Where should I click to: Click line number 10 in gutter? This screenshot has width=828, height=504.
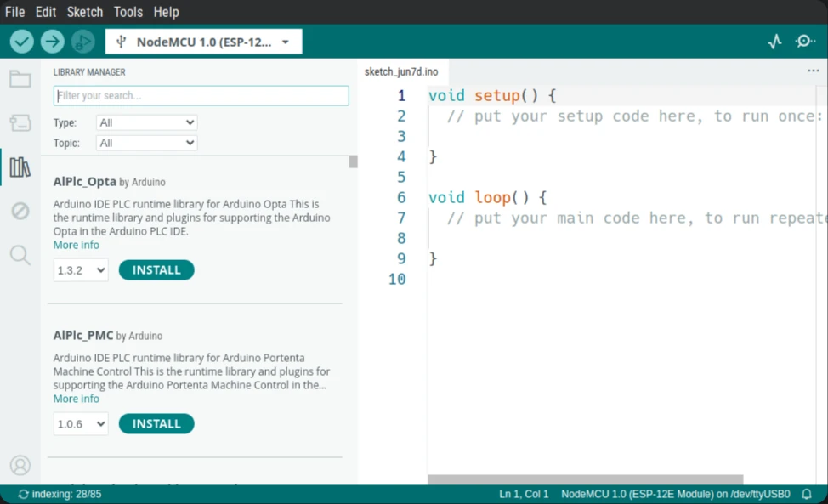click(x=397, y=279)
